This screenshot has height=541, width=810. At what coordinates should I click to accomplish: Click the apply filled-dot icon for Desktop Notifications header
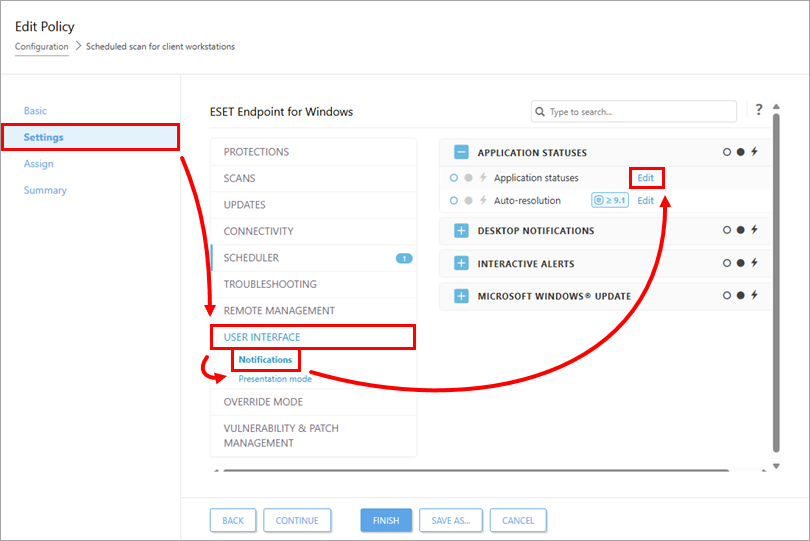tap(741, 230)
